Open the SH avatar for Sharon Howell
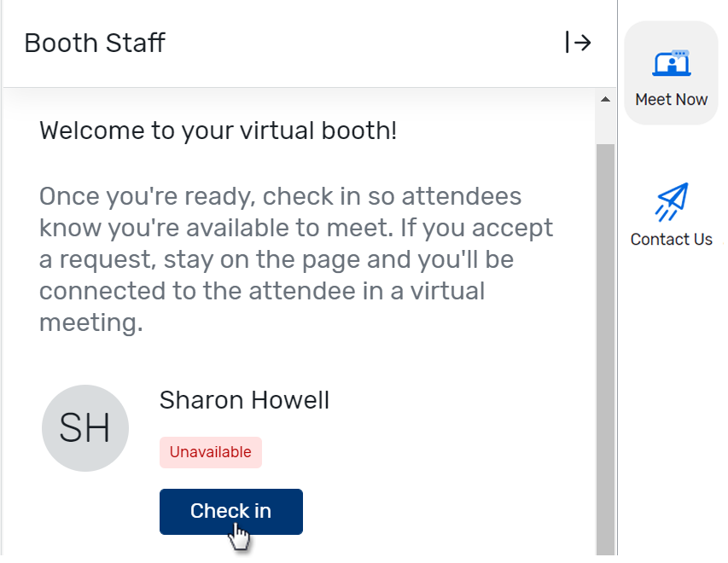This screenshot has height=563, width=728. pos(85,428)
